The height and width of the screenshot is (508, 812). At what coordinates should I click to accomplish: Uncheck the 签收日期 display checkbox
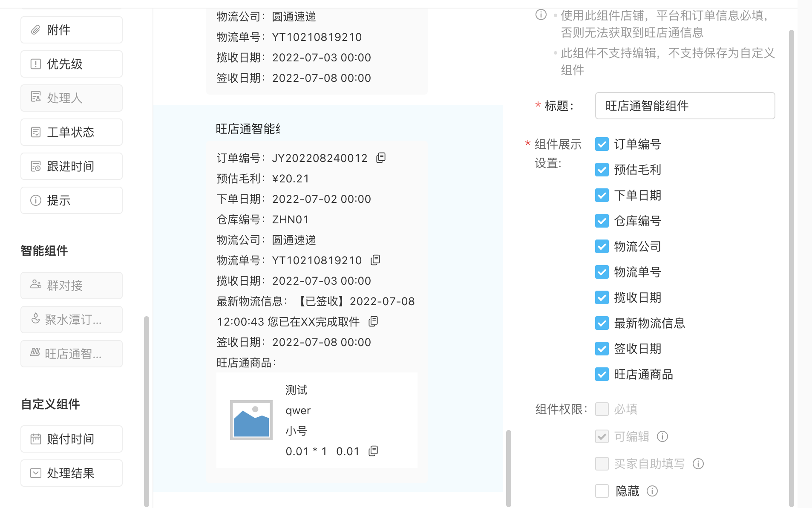tap(602, 349)
